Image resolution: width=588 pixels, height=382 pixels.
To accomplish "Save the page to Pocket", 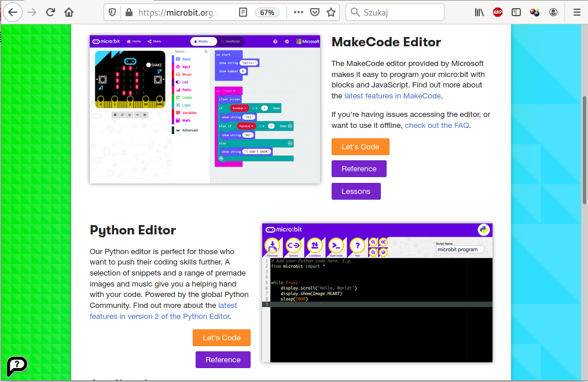I will (314, 12).
